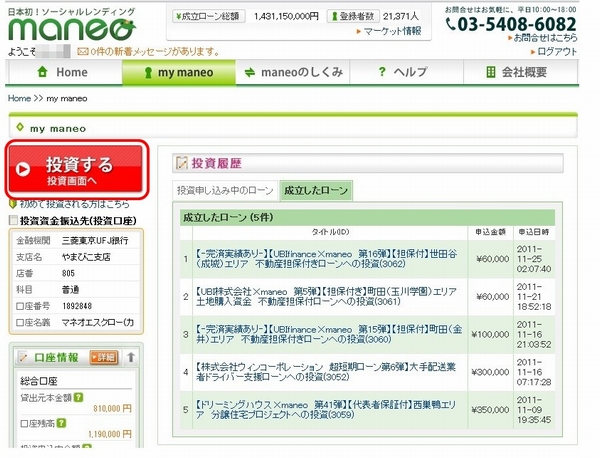600x458 pixels.
Task: Click the date 2011-11-25 02:07:40
Action: 534,259
